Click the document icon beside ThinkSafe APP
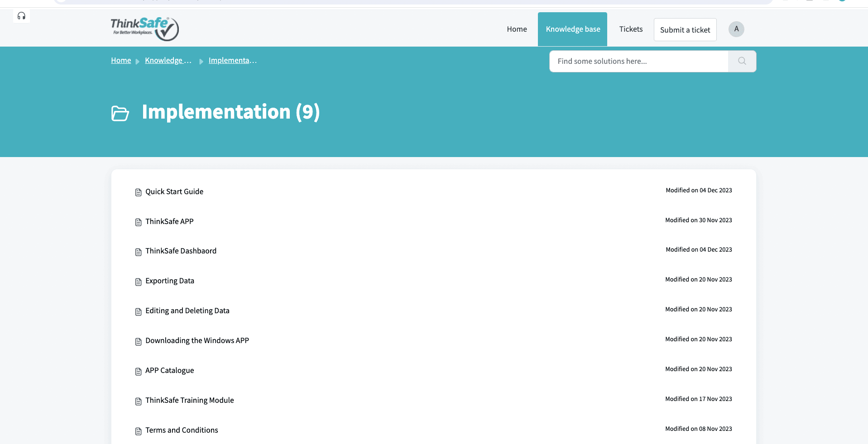The width and height of the screenshot is (868, 444). coord(138,222)
